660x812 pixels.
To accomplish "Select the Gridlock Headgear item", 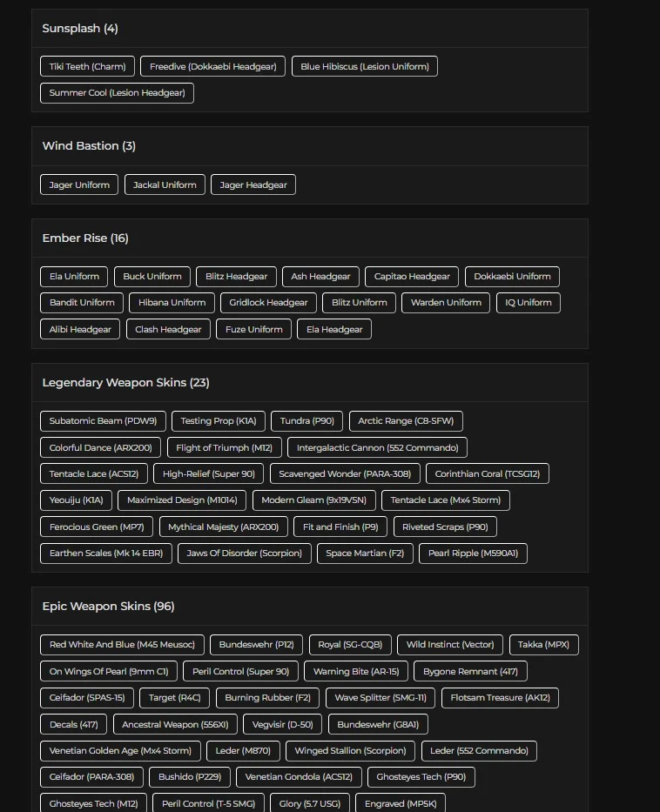I will [x=268, y=303].
